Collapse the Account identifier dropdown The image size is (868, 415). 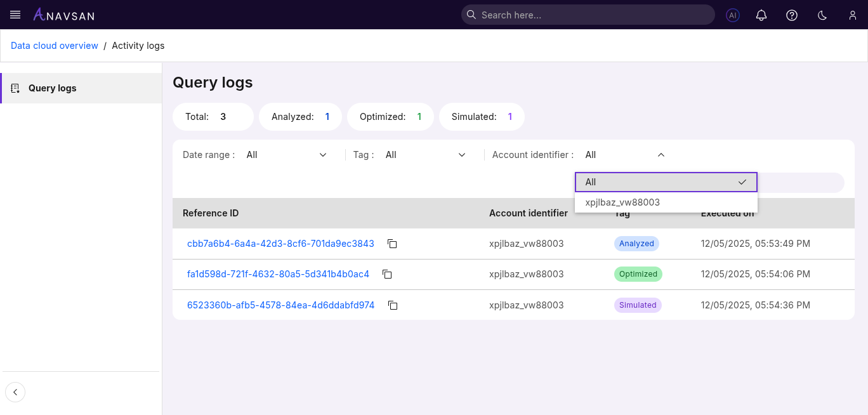[661, 154]
